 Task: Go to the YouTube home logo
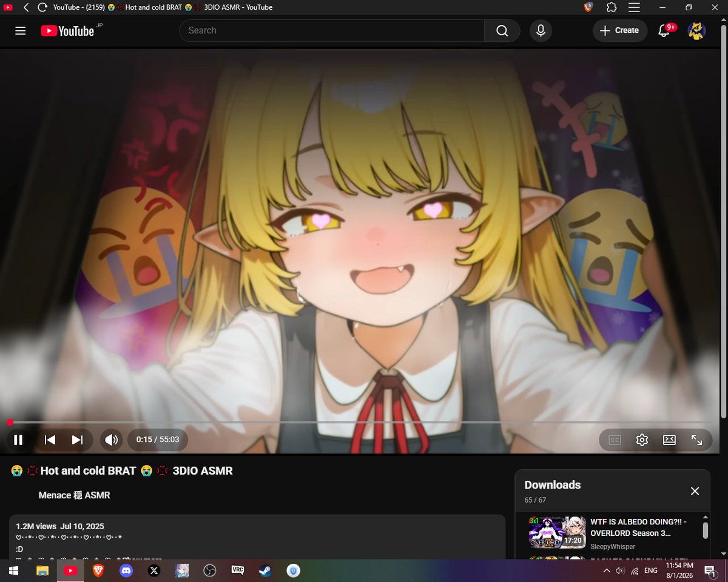(68, 30)
